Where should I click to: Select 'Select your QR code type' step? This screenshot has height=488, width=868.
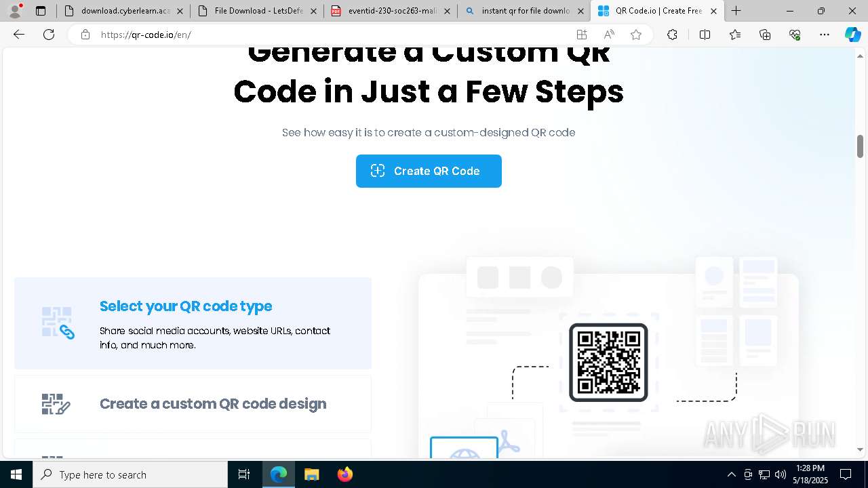tap(193, 323)
